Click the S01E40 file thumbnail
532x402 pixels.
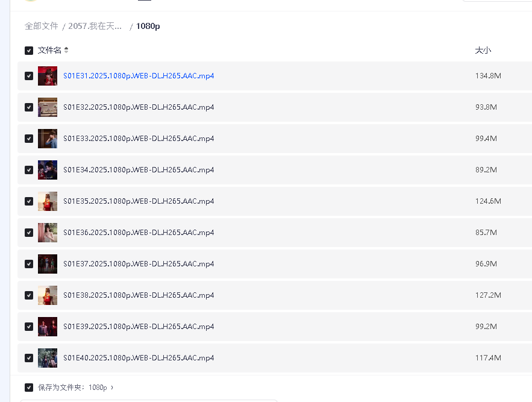click(48, 358)
